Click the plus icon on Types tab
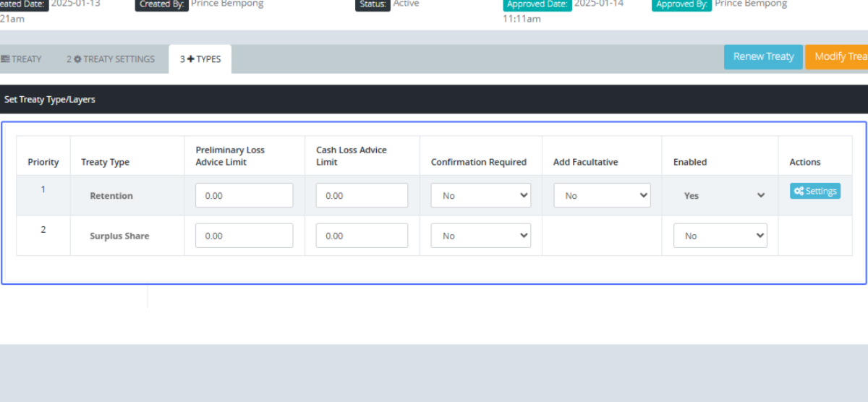Screen dimensions: 868x402 point(191,59)
